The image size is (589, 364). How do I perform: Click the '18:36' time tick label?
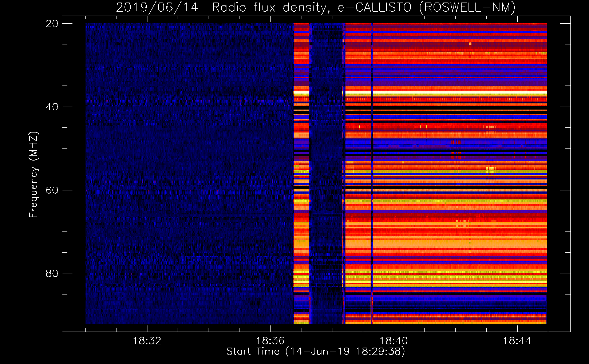tap(270, 341)
